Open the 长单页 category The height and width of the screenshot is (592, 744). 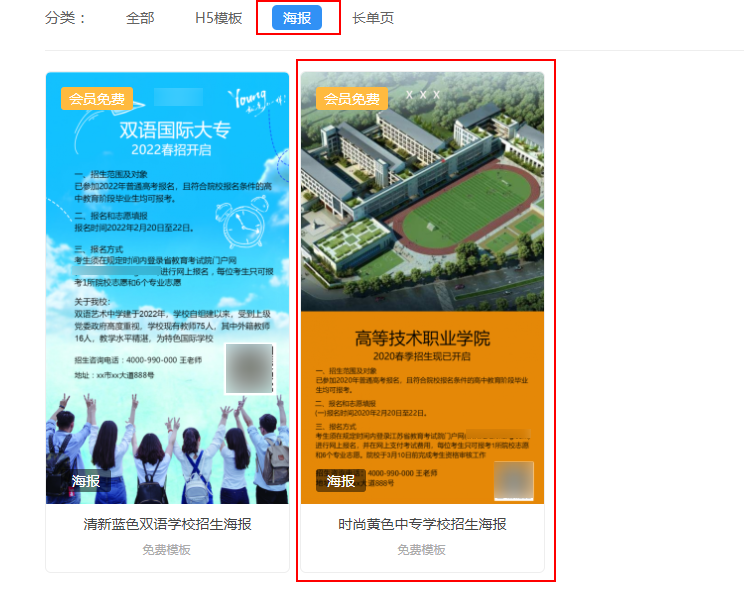click(x=373, y=18)
